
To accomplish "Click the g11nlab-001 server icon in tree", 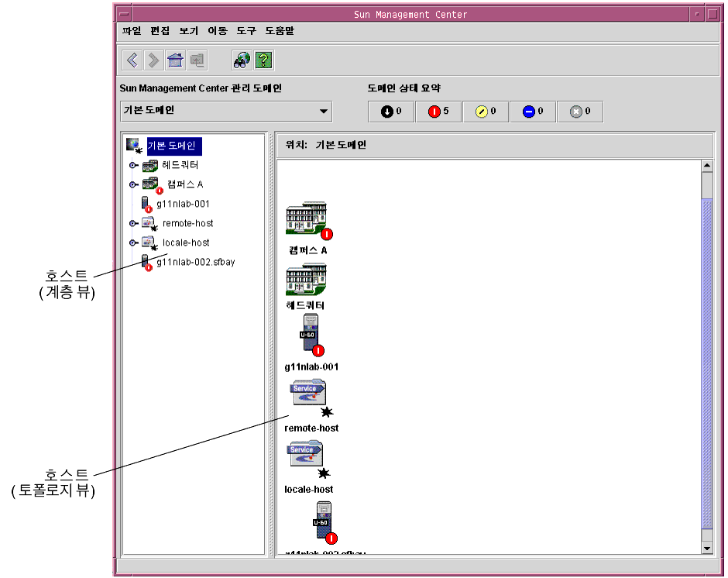I will pos(146,204).
